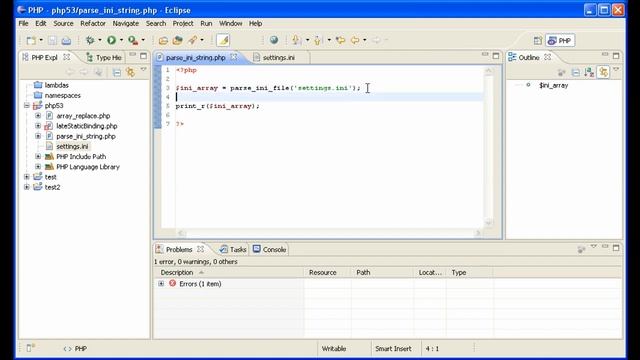This screenshot has height=360, width=640.
Task: Click the Previous Annotation arrow icon
Action: 318,40
